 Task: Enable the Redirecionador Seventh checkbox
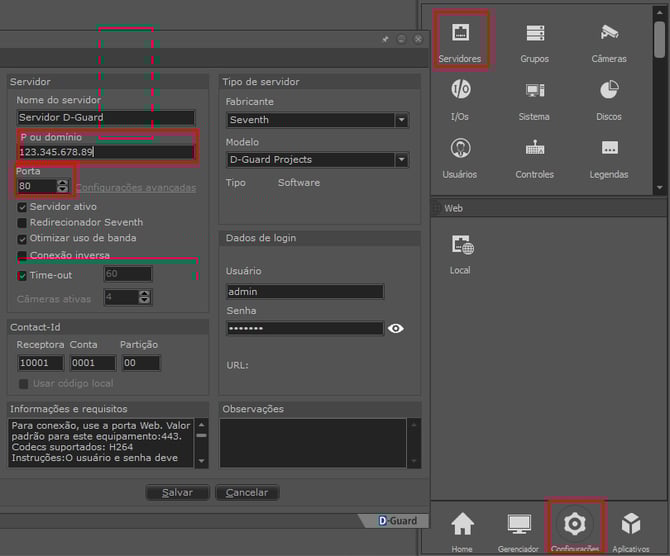(x=22, y=223)
